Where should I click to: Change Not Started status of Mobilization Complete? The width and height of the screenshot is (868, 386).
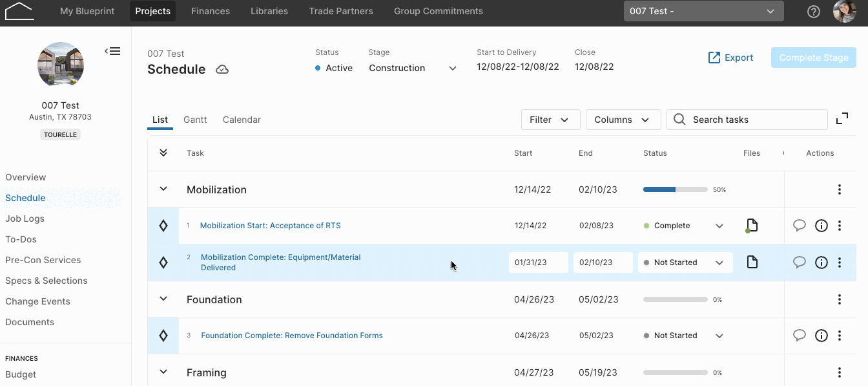click(685, 263)
